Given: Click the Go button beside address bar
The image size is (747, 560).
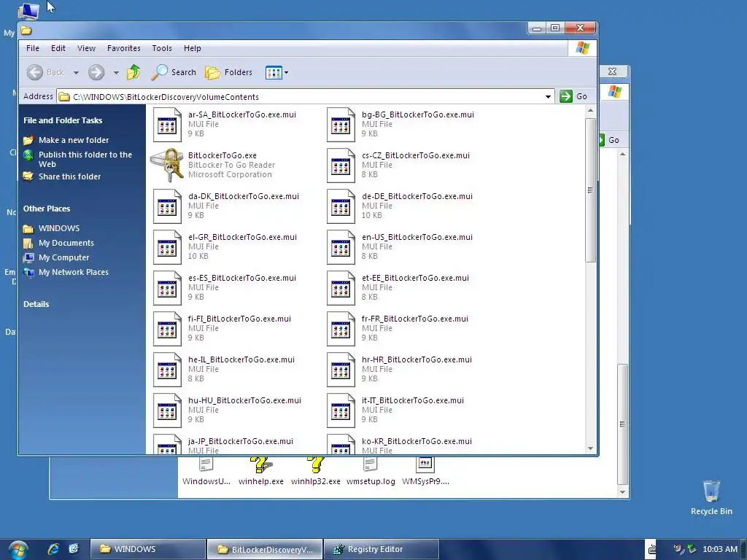Looking at the screenshot, I should pos(573,96).
